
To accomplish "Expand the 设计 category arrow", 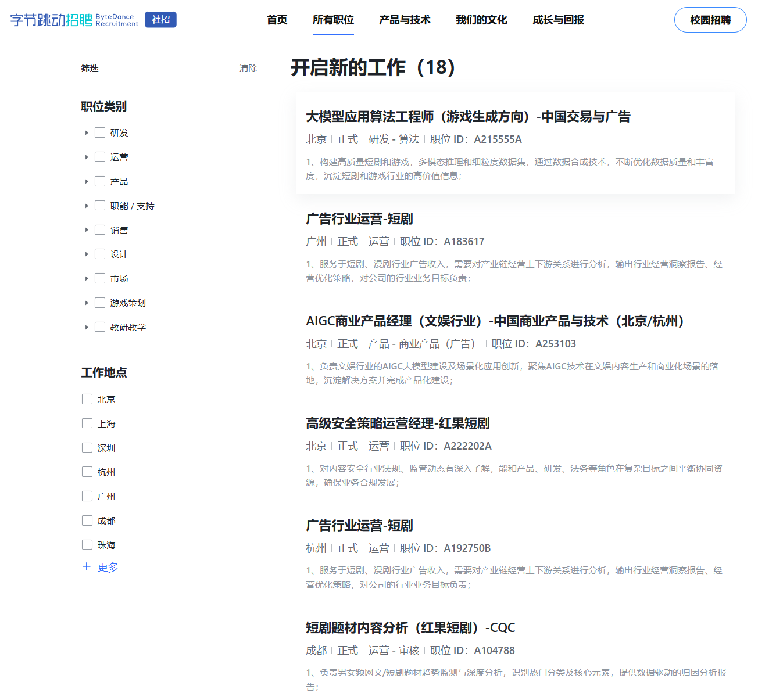I will click(87, 254).
